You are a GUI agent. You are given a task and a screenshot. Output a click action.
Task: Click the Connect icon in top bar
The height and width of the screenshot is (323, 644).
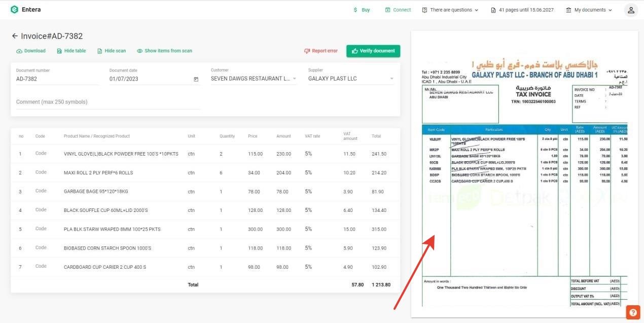coord(387,10)
